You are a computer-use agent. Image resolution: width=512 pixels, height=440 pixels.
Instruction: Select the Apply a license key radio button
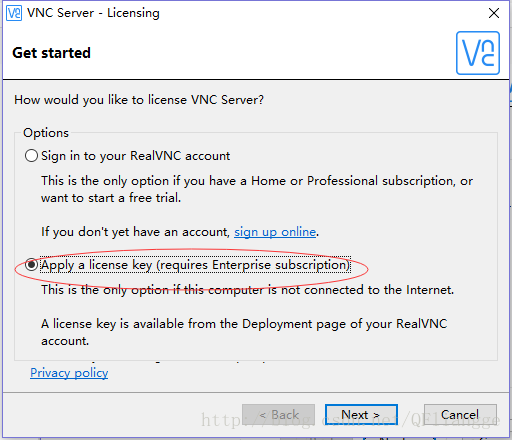click(x=31, y=265)
